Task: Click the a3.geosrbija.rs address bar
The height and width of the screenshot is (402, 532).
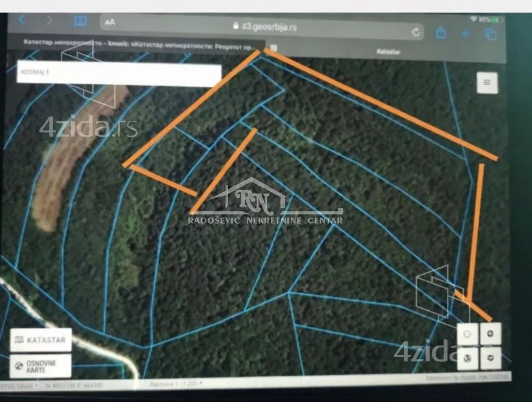Action: click(x=261, y=27)
